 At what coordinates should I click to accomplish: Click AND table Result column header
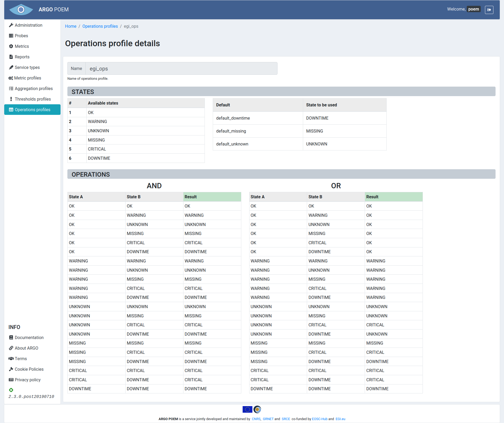point(212,197)
